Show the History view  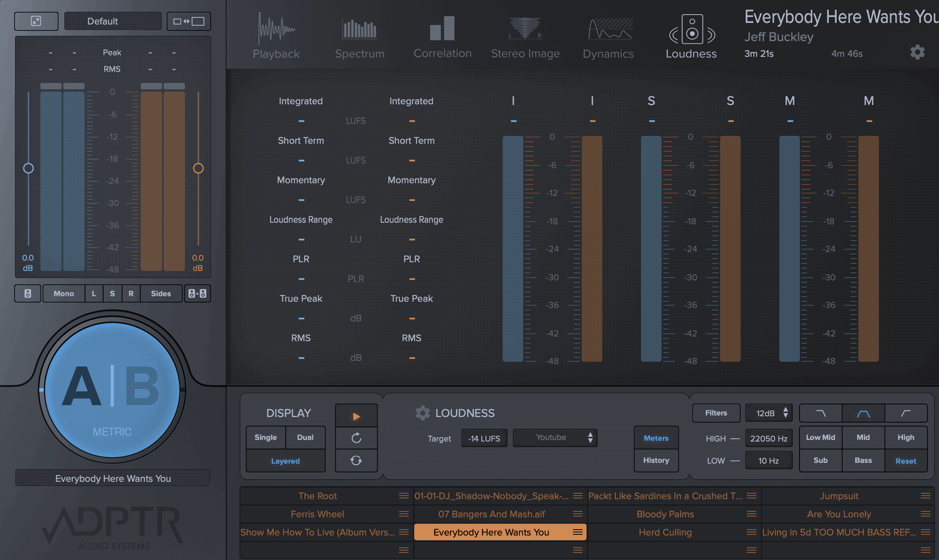pos(656,460)
